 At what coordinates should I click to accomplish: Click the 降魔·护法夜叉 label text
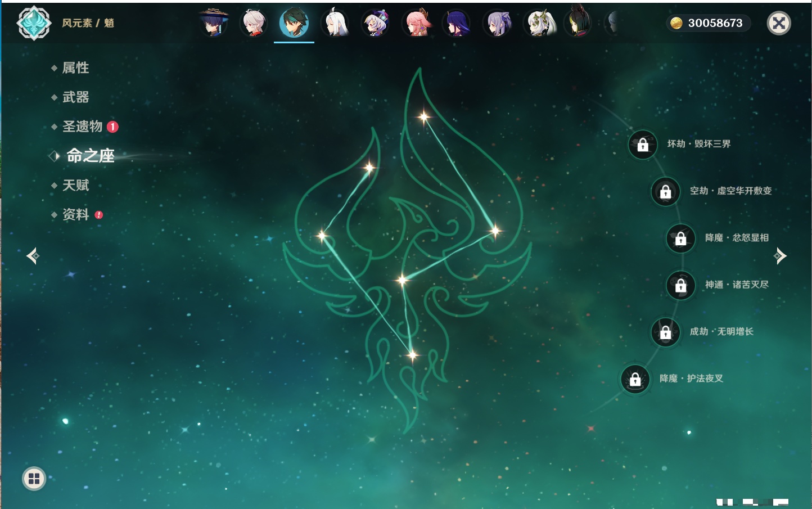click(x=691, y=379)
